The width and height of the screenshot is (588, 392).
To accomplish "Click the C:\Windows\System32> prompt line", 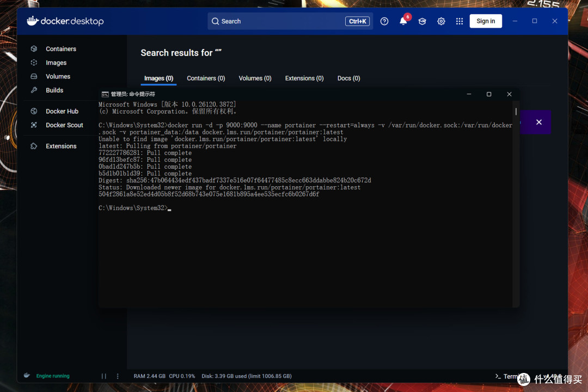I will point(134,208).
